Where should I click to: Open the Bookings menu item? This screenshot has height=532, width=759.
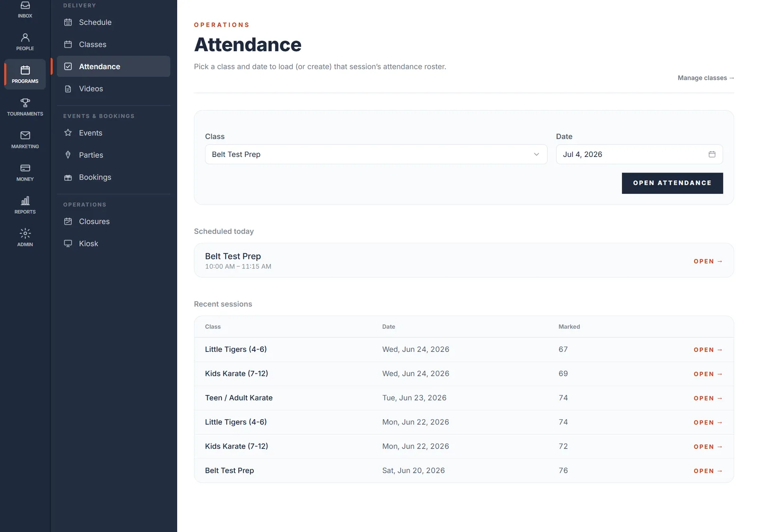[113, 177]
